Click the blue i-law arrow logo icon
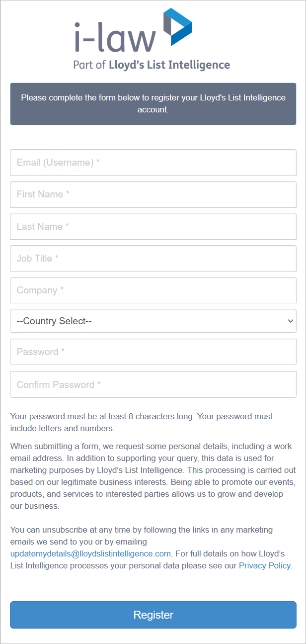 click(177, 27)
